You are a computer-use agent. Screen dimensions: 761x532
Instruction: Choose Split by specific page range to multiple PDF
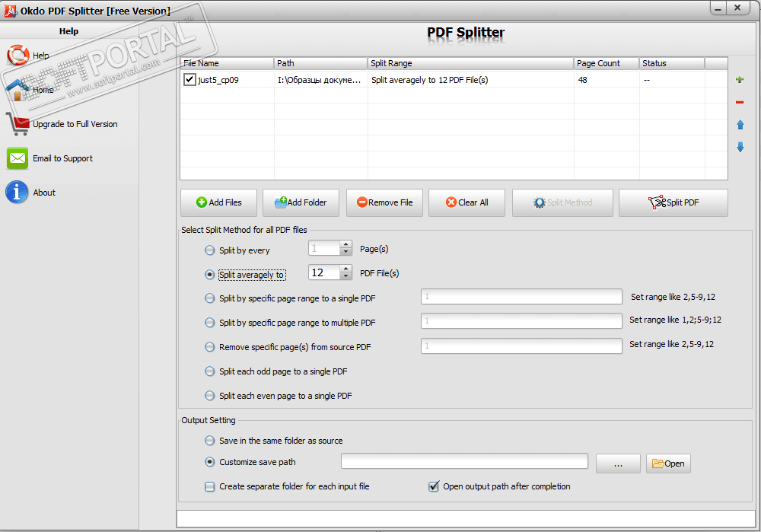[210, 323]
